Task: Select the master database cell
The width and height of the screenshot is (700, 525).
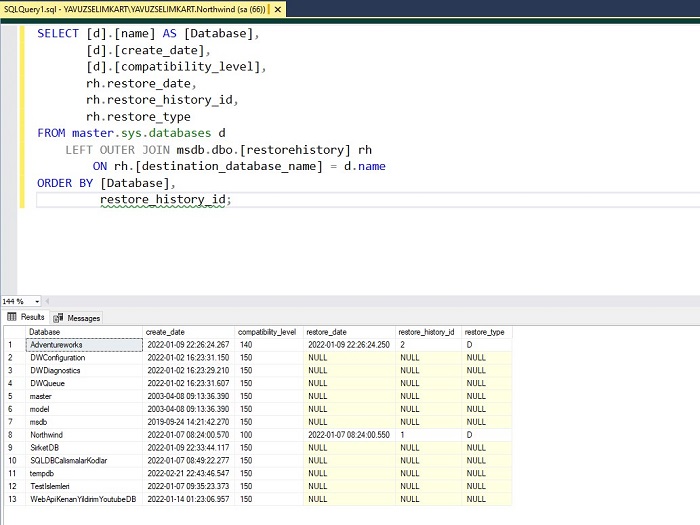Action: tap(84, 396)
